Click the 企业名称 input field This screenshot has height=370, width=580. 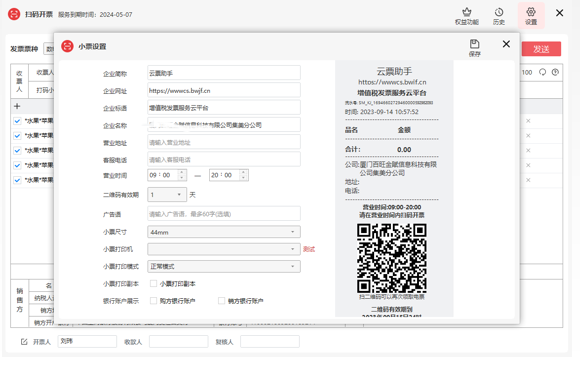[224, 125]
